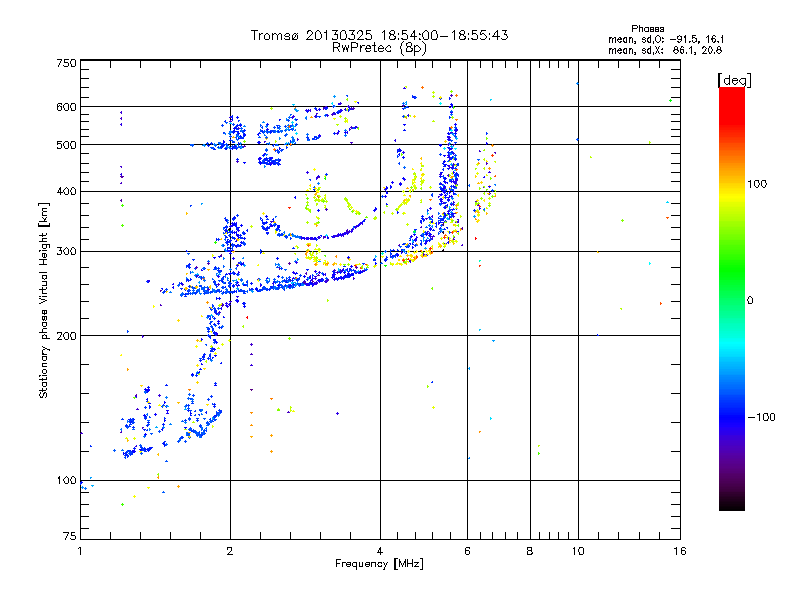The height and width of the screenshot is (600, 800).
Task: Click the x-axis '8' MHz tick label
Action: pyautogui.click(x=530, y=551)
